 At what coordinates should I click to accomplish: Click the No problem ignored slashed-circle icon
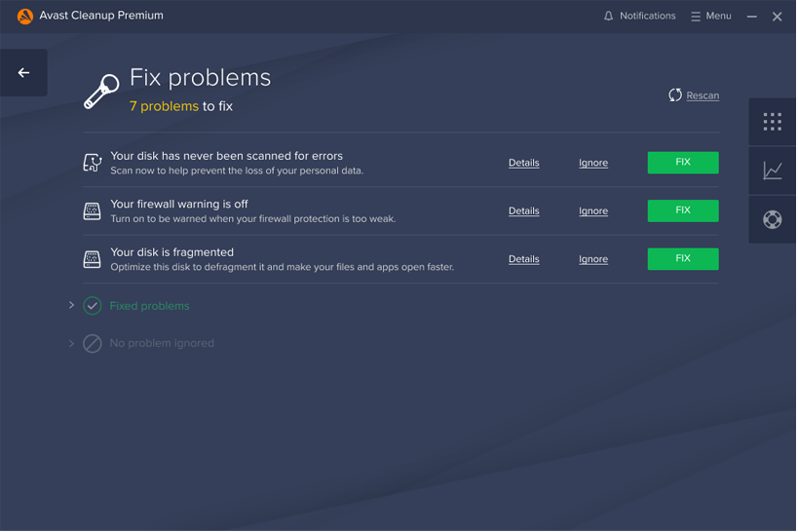click(93, 344)
